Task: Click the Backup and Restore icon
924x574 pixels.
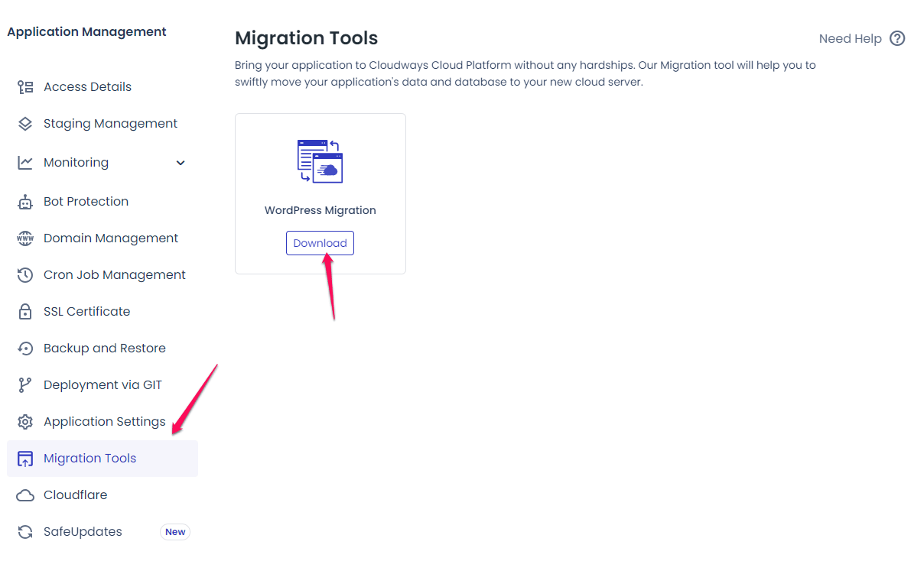Action: [25, 349]
